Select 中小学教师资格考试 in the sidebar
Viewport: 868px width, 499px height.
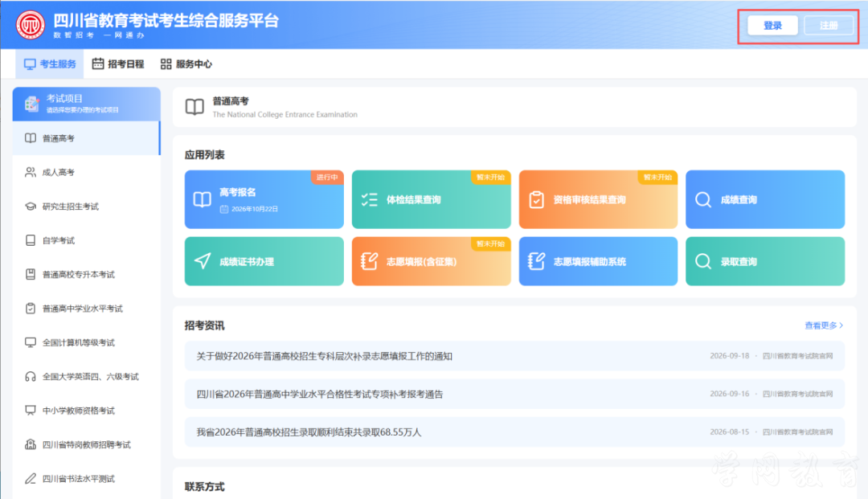(x=86, y=411)
